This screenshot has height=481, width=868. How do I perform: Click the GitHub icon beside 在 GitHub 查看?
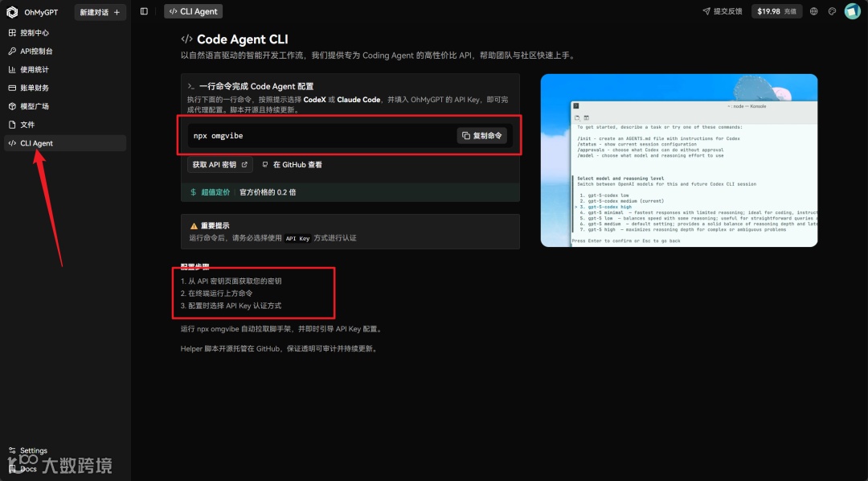coord(264,165)
